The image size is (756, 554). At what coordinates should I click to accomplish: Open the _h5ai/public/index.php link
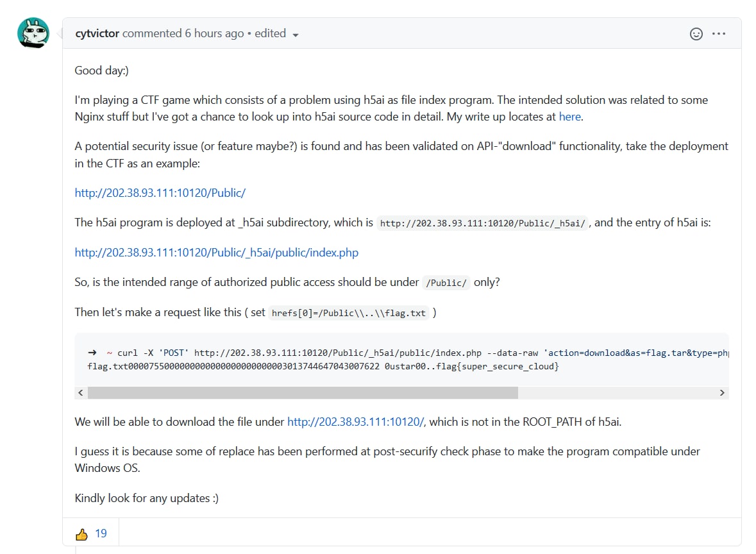coord(217,253)
